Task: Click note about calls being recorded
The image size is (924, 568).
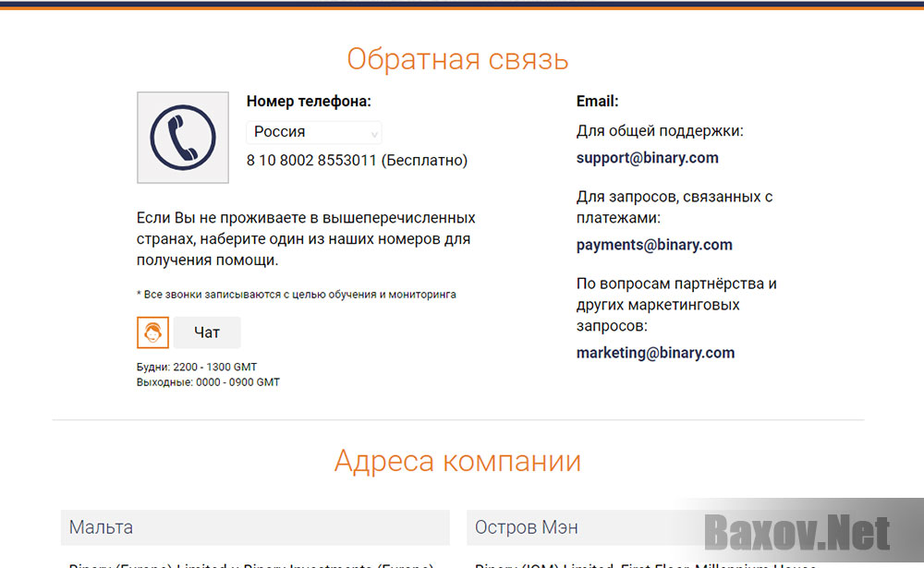Action: pyautogui.click(x=297, y=295)
